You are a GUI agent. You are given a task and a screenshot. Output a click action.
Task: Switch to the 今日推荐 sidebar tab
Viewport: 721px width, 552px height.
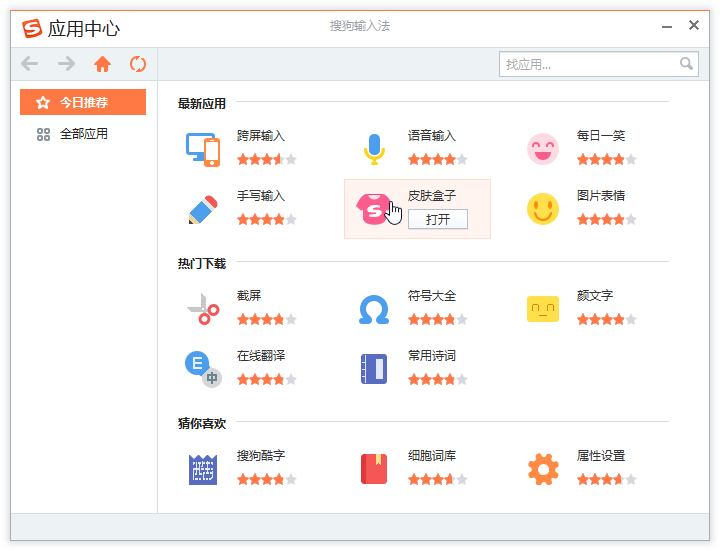(x=83, y=102)
